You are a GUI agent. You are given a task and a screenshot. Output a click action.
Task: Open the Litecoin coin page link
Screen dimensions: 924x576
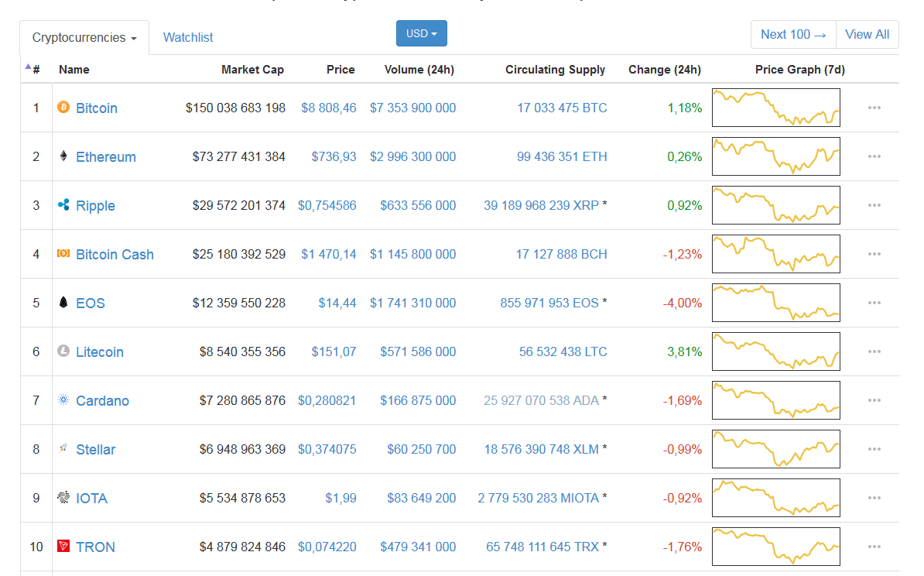pyautogui.click(x=100, y=352)
